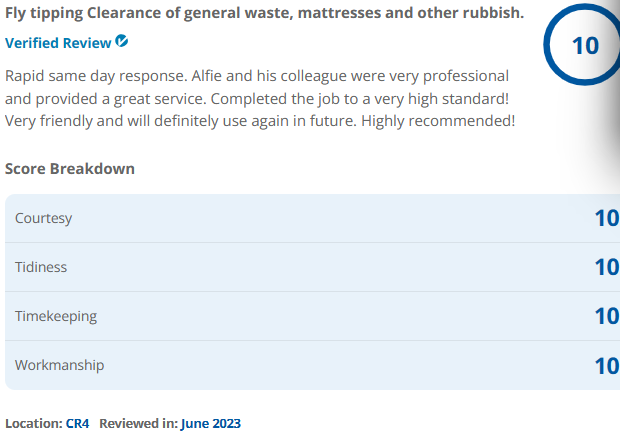This screenshot has height=436, width=620.
Task: Select the Courtesy row label
Action: coord(43,218)
